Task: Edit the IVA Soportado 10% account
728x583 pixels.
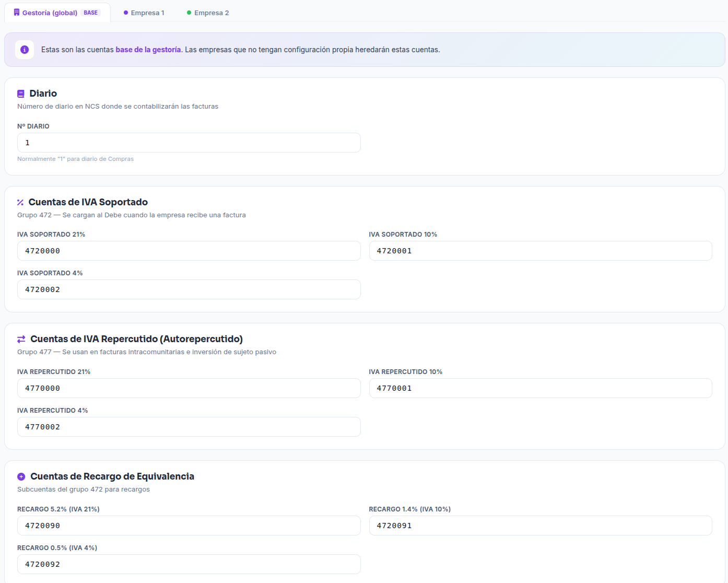Action: pyautogui.click(x=540, y=251)
